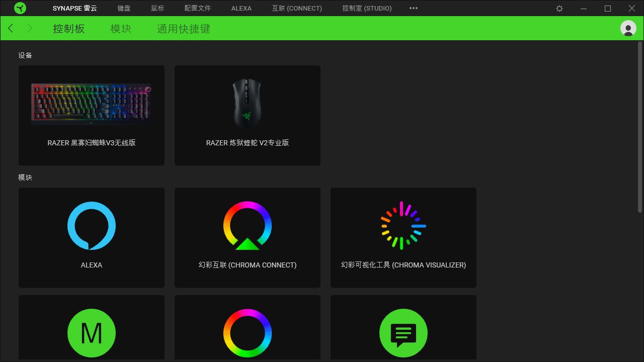Open the green chat bubble module icon
This screenshot has height=362, width=644.
pos(404,333)
